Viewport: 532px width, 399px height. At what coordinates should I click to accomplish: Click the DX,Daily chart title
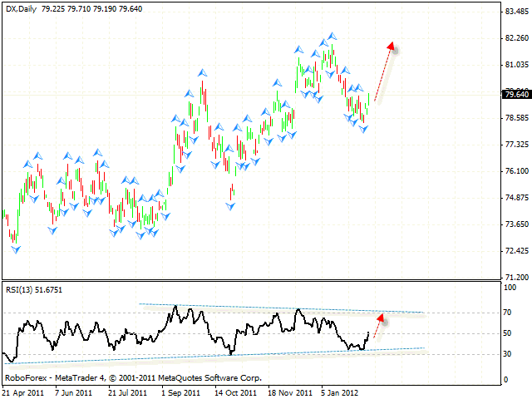pos(20,7)
